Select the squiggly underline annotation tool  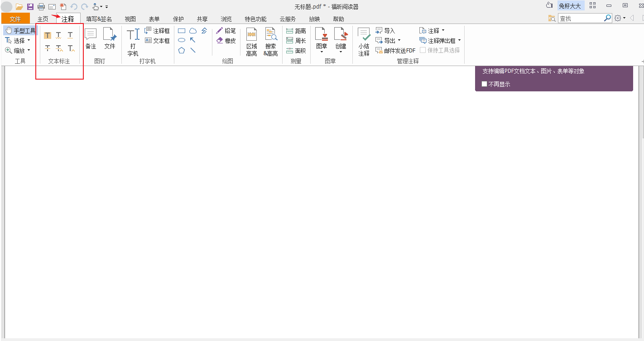point(58,35)
